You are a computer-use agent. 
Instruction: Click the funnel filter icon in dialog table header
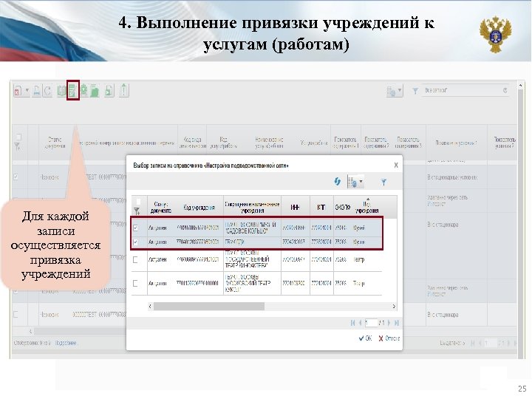137,211
